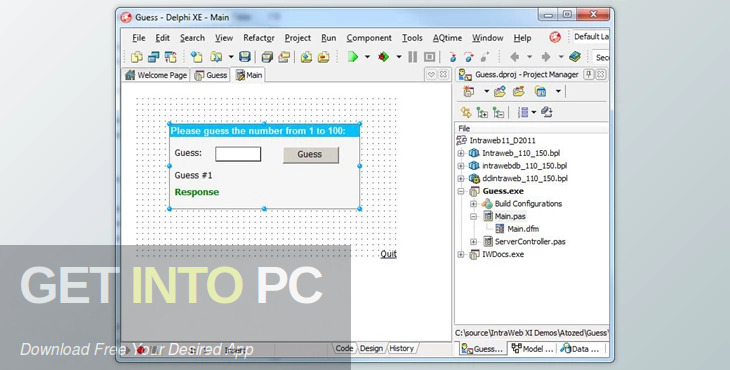Screen dimensions: 730x370
Task: Select Main.dfm in the project tree
Action: point(523,229)
